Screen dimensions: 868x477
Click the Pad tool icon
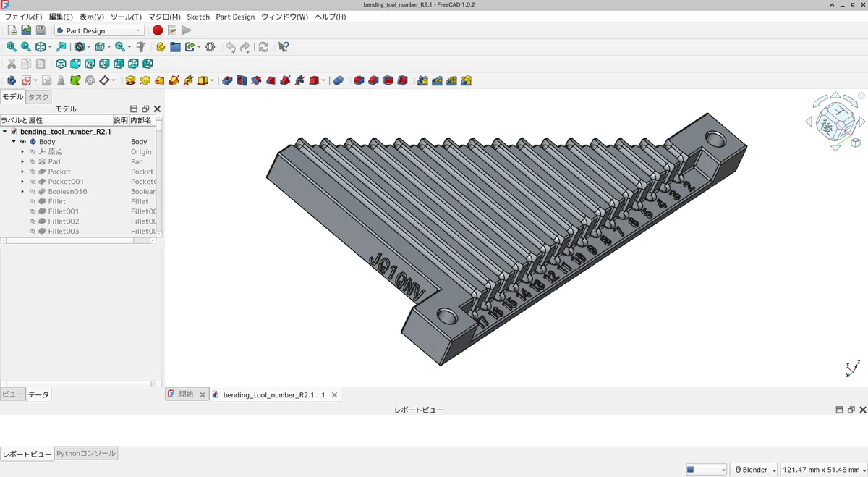coord(130,80)
